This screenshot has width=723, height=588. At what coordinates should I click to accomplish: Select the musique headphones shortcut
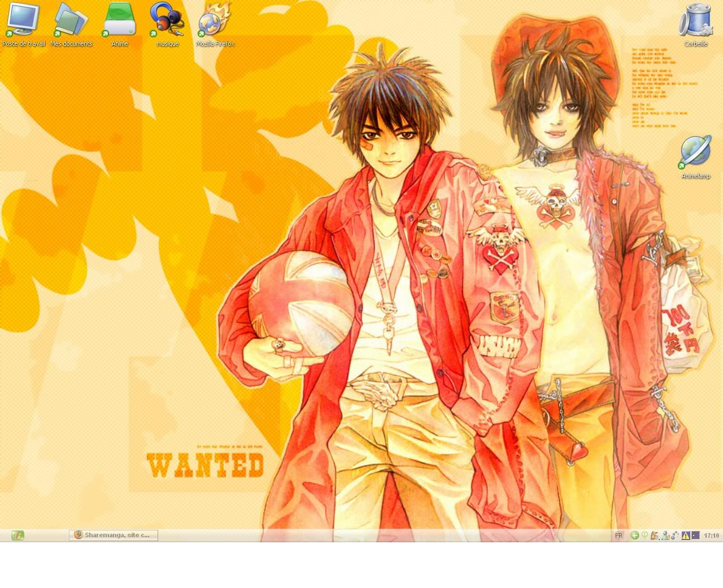coord(167,24)
